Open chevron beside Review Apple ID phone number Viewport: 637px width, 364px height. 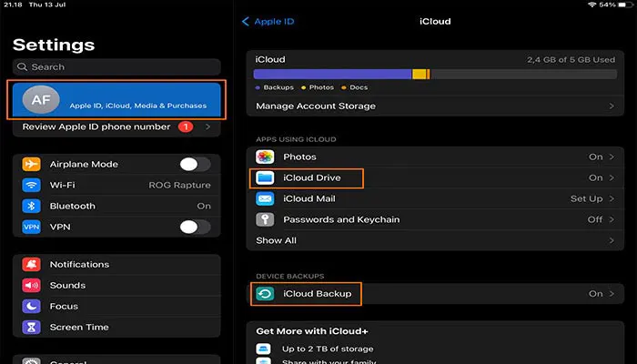(208, 127)
